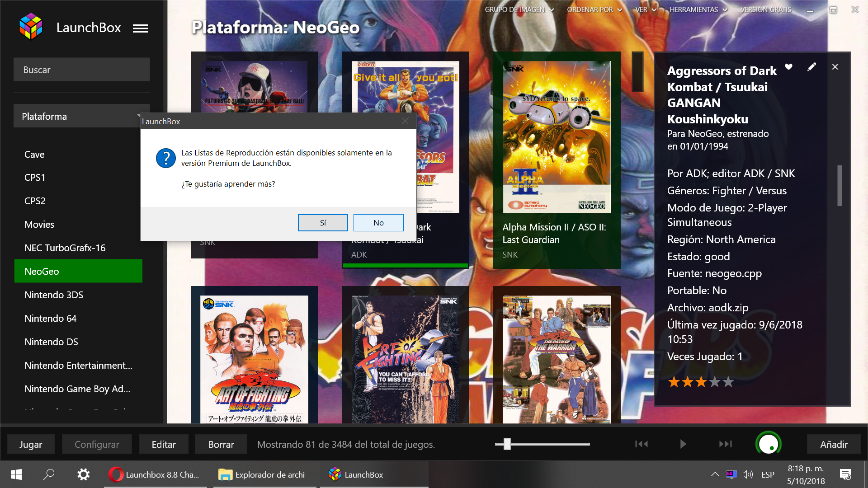Select Nintendo Entertainment... platform
The image size is (868, 488).
point(78,365)
